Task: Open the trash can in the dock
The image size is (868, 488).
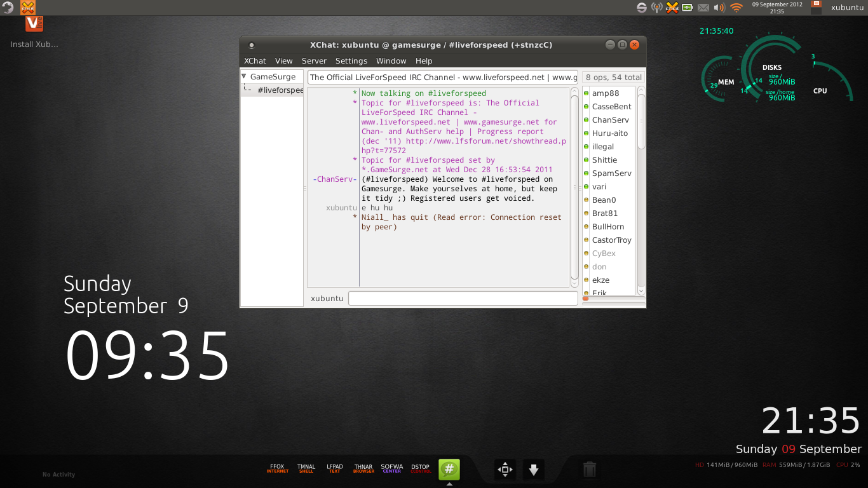Action: 590,470
